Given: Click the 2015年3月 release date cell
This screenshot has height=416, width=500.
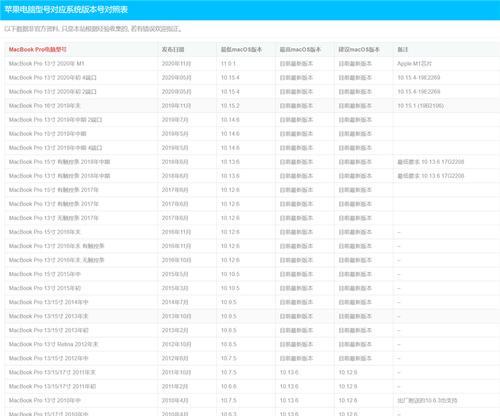Looking at the screenshot, I should [x=175, y=288].
